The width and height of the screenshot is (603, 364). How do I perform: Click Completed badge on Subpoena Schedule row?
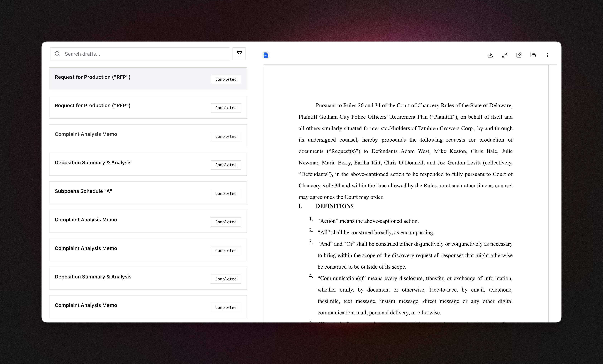click(226, 193)
